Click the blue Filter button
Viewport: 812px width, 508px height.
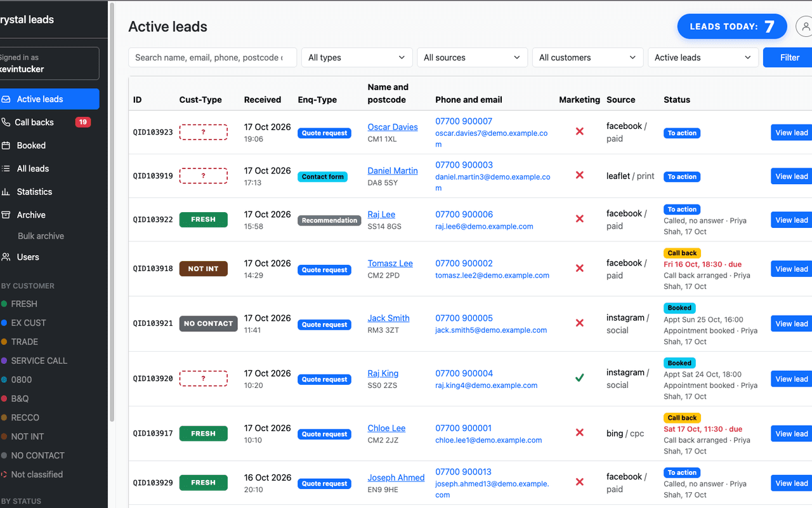tap(788, 57)
